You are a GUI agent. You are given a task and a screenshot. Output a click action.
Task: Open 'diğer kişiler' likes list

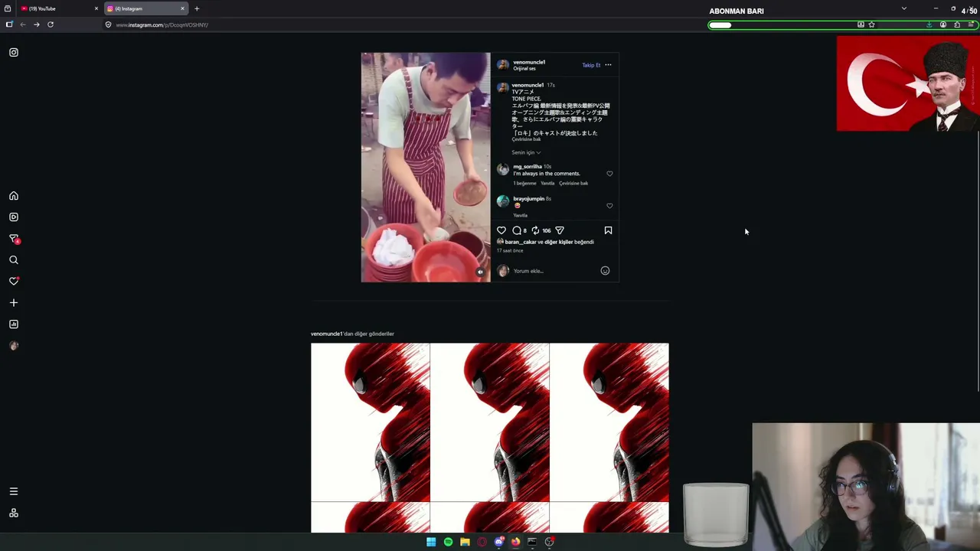click(560, 242)
